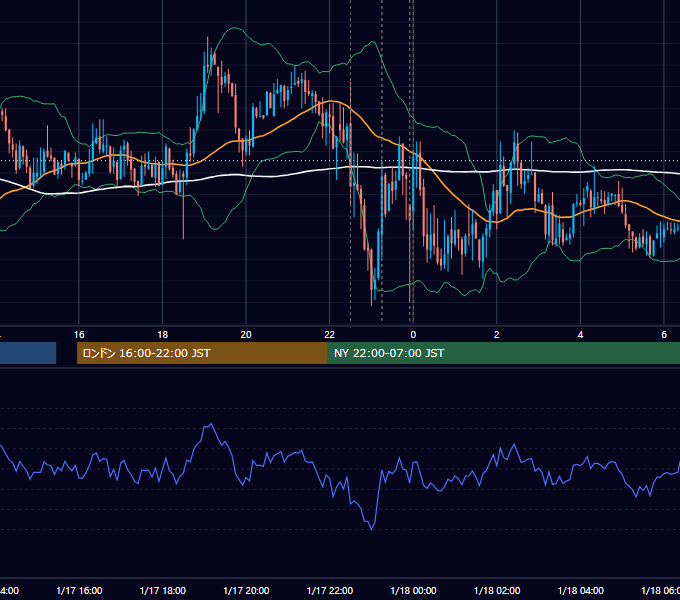Click the 1/18 04:00 time label

click(x=581, y=590)
